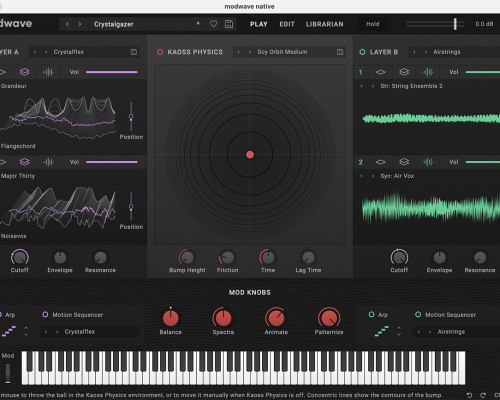Toggle Layer B Arp power
Screen dimensions: 500x400
coord(371,314)
